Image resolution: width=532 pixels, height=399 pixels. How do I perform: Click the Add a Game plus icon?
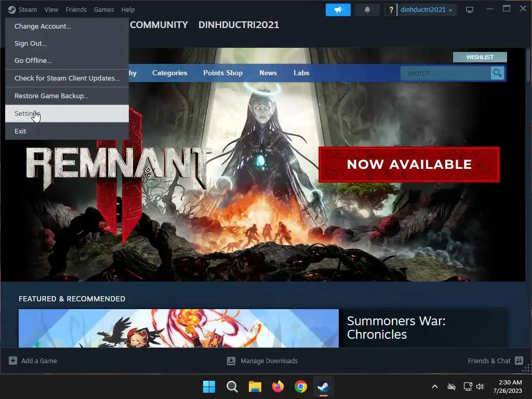(13, 361)
